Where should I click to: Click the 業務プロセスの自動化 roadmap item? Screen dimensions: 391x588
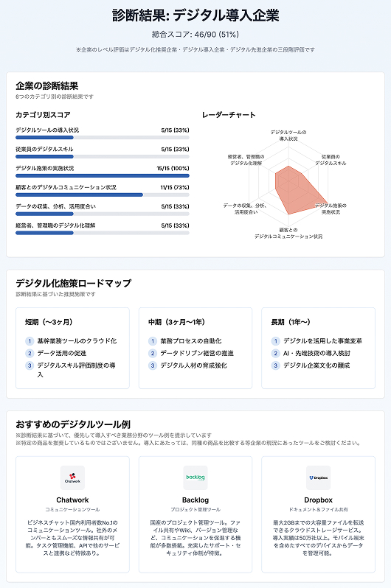coord(191,341)
